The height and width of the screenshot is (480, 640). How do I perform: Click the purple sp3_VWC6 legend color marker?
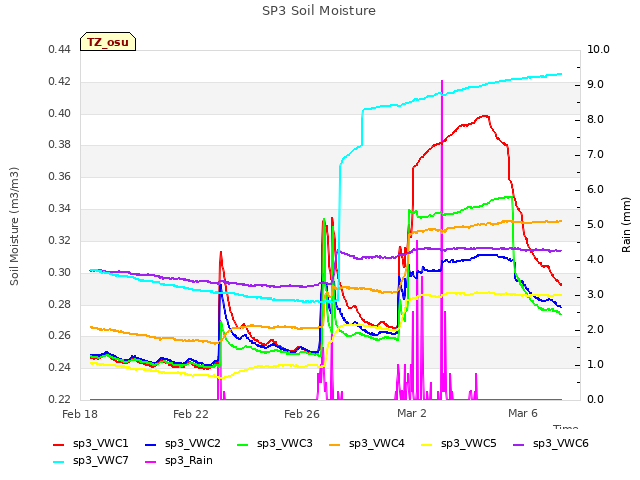519,444
